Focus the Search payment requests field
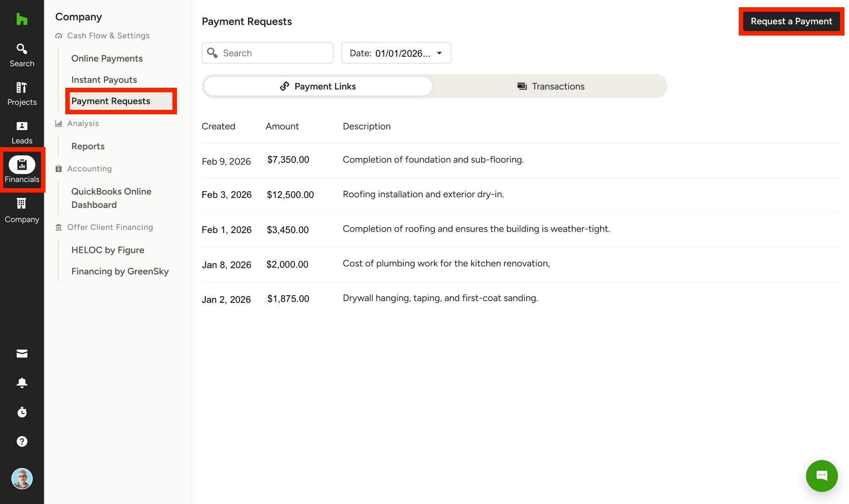Image resolution: width=849 pixels, height=504 pixels. click(267, 53)
